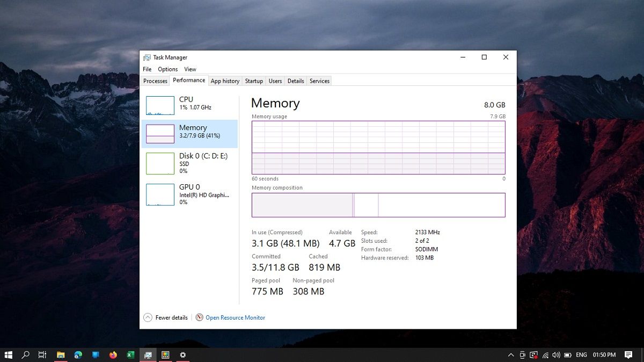Open the View menu
The width and height of the screenshot is (644, 362).
coord(190,69)
